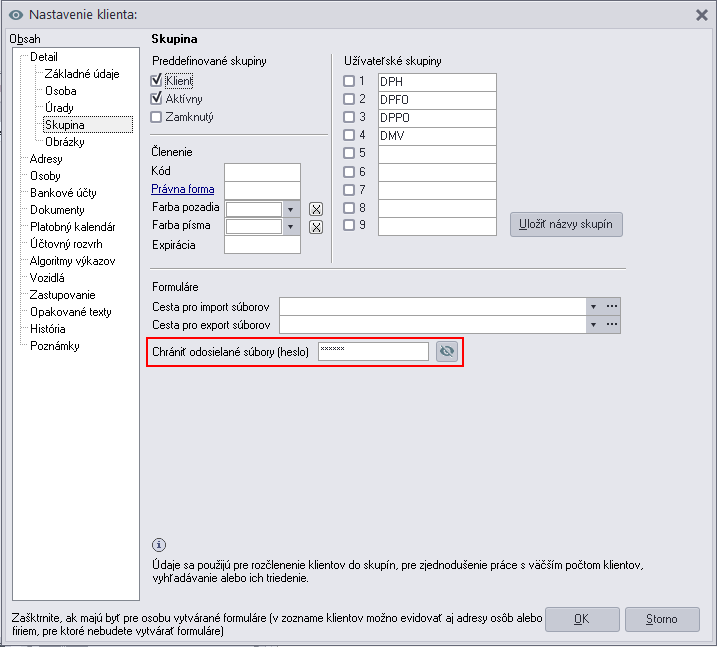Open Osoba tree item
The image size is (717, 647).
60,91
